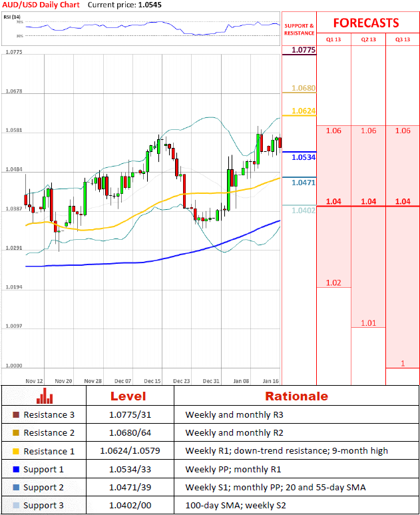Viewport: 420px width, 515px height.
Task: Click the 1.0000 price axis label
Action: tap(14, 366)
